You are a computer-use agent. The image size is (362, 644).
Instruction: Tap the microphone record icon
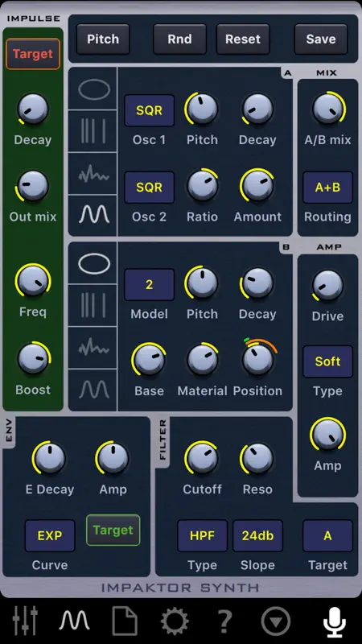(335, 621)
